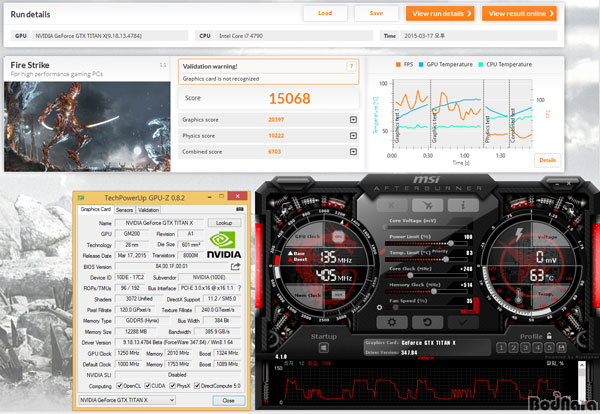Screen dimensions: 600x414
Task: Click 3DMark Save button
Action: [376, 13]
